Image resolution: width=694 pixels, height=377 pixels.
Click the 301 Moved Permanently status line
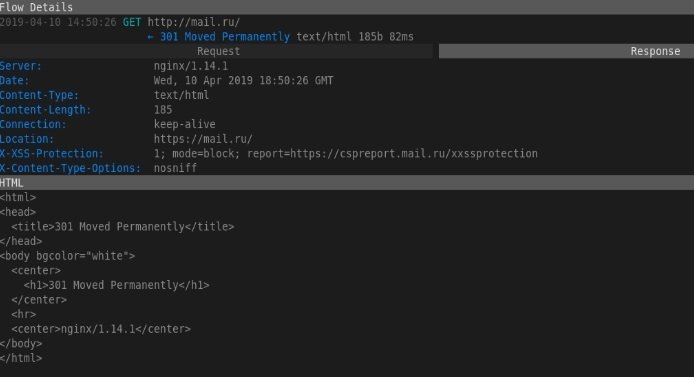click(x=225, y=37)
